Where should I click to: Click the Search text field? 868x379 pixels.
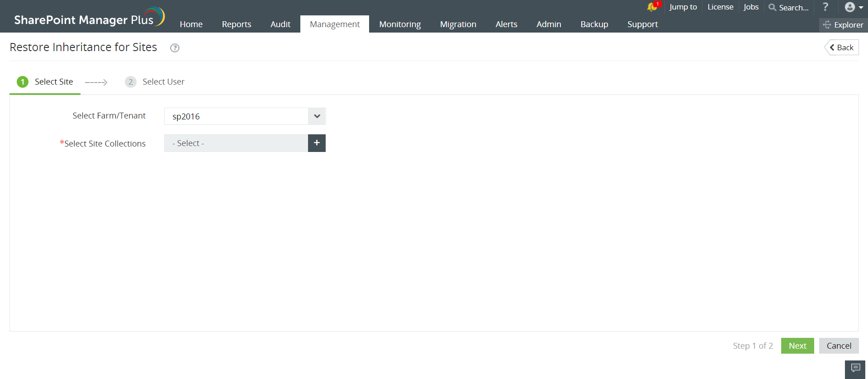point(794,7)
